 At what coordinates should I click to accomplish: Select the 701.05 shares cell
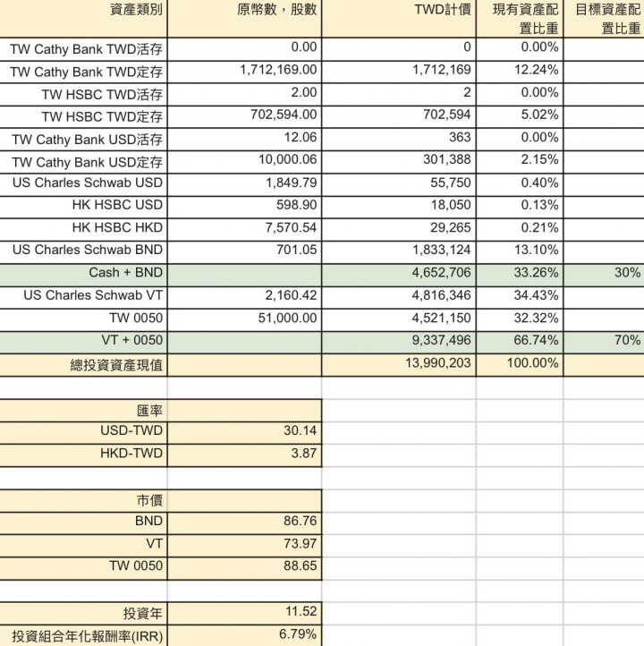[x=244, y=252]
